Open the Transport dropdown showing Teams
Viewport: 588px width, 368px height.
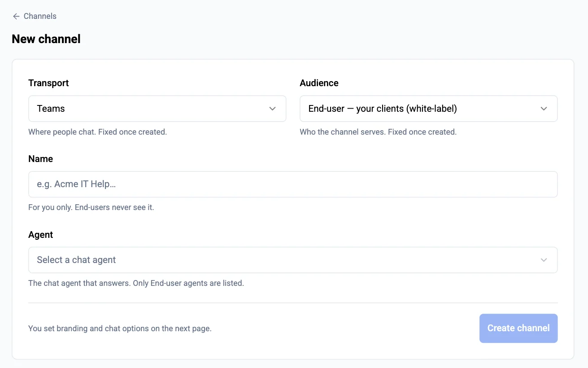point(157,109)
